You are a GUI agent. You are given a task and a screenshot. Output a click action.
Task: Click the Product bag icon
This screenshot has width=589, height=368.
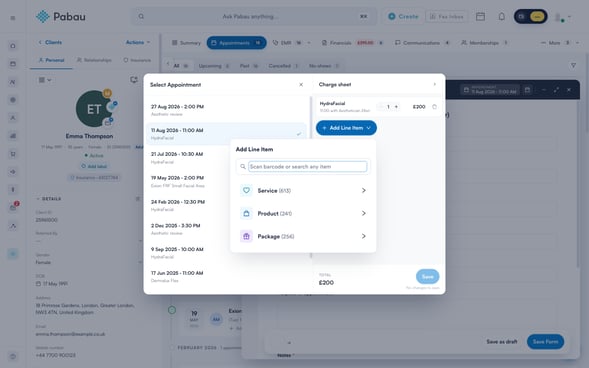[246, 213]
